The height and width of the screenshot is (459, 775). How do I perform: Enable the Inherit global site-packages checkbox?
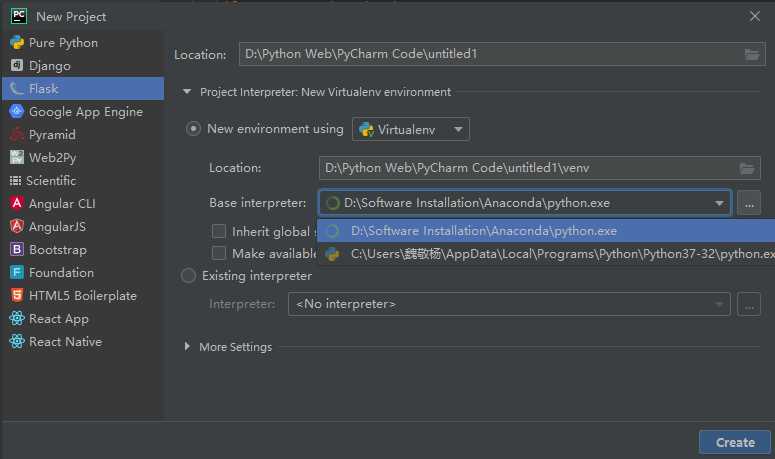[x=219, y=231]
